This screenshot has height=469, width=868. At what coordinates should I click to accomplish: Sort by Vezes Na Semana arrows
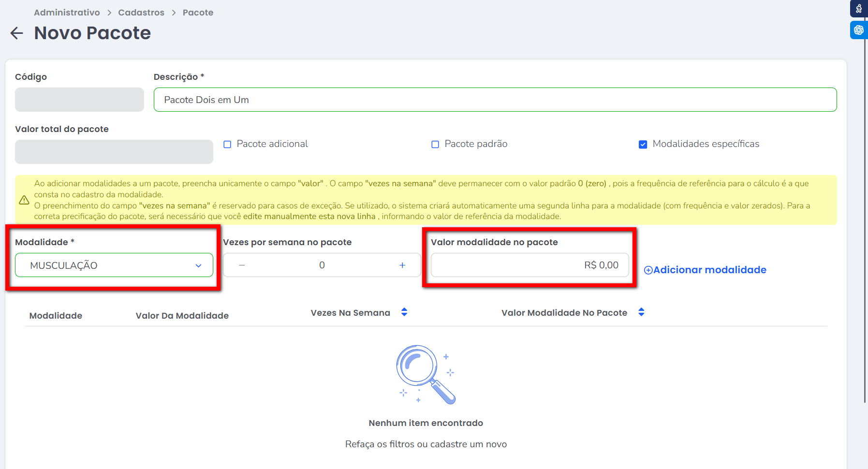click(404, 312)
